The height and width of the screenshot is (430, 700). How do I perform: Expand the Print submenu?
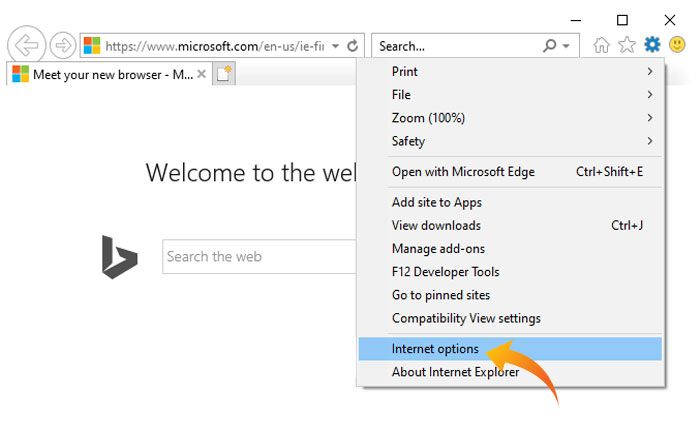coord(510,71)
